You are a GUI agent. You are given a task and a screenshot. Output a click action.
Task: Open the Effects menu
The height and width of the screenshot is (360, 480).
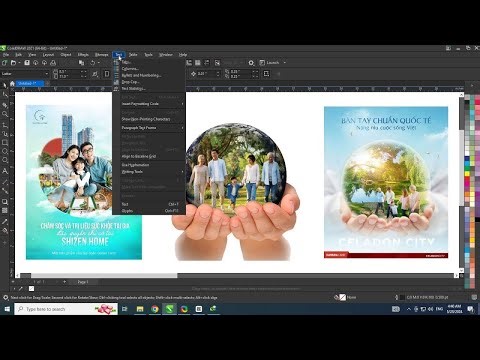83,55
